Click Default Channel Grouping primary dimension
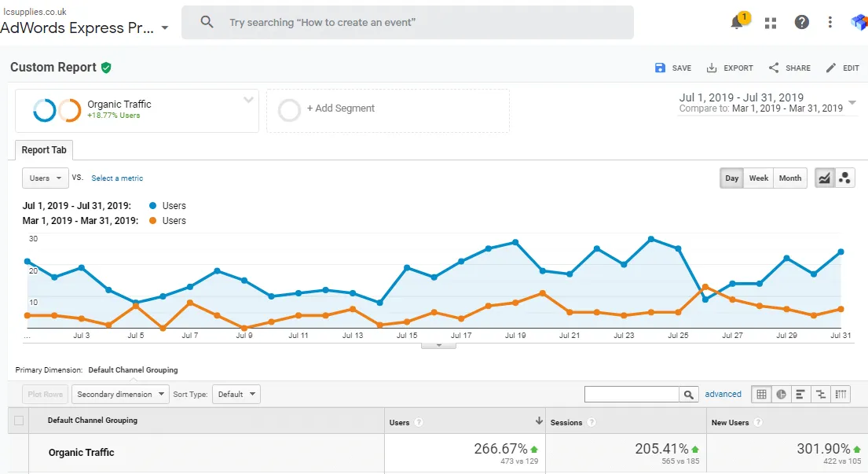This screenshot has height=474, width=868. pos(133,370)
